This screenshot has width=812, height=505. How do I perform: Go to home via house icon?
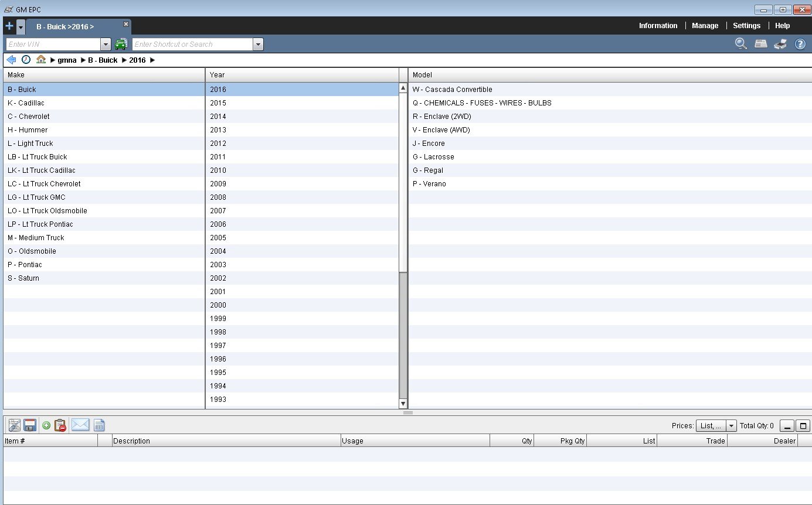(41, 60)
